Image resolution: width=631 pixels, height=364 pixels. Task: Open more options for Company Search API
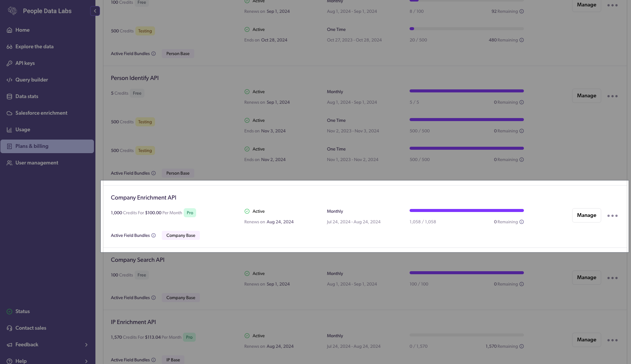tap(613, 278)
